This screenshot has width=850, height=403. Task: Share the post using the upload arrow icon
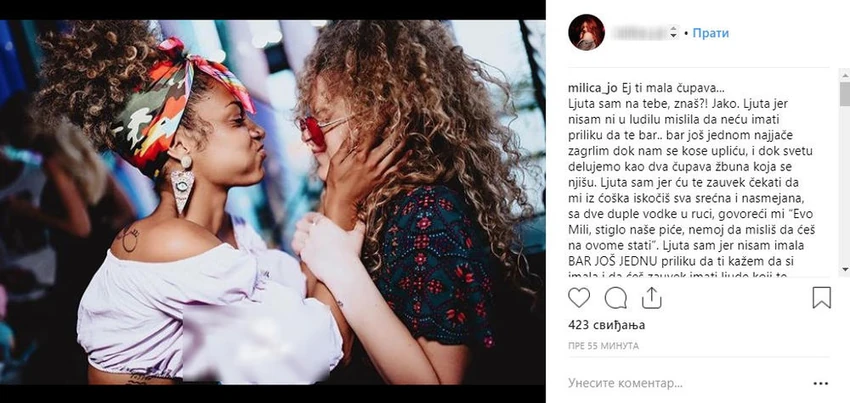(651, 298)
